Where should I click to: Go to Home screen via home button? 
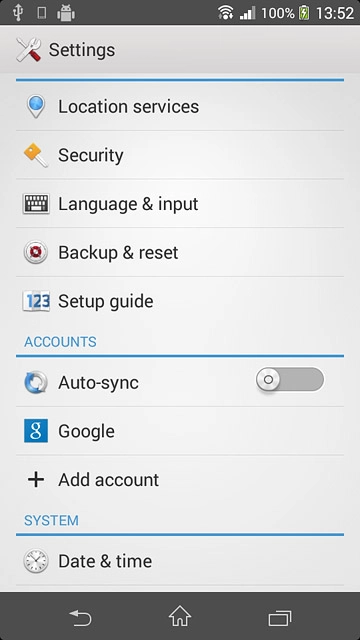[180, 616]
